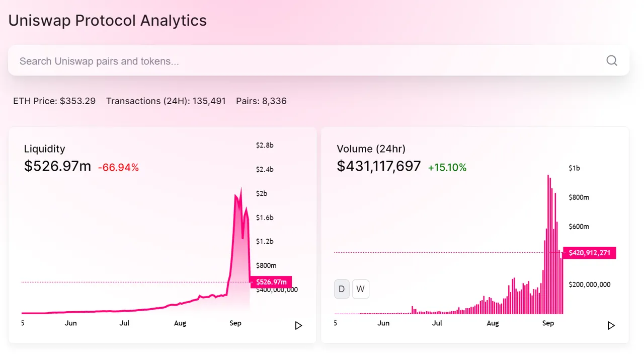Click the $1.6b axis label on Liquidity chart
Screen dimensions: 644x358
click(x=265, y=218)
